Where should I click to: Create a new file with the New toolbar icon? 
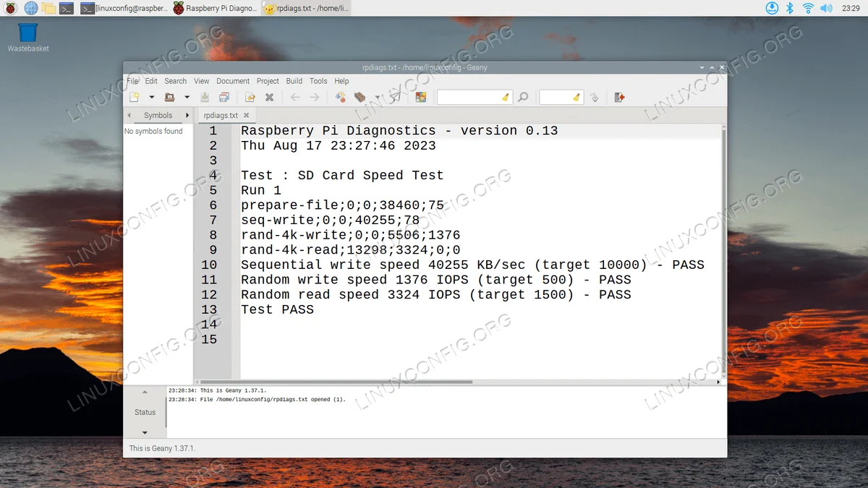[134, 97]
